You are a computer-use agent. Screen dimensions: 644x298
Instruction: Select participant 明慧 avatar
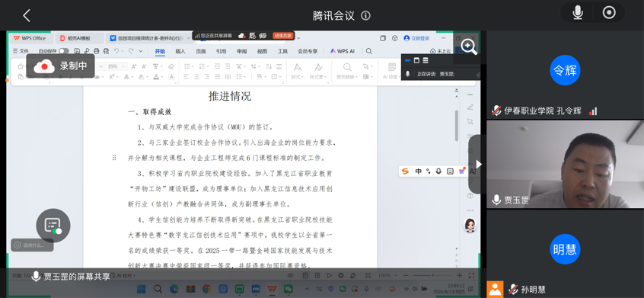565,249
